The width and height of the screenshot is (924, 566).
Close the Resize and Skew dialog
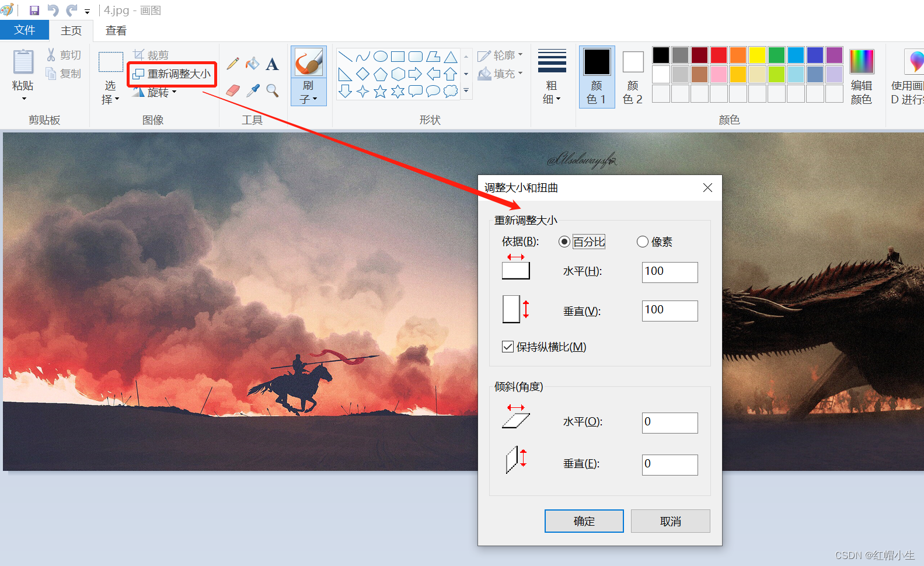707,188
